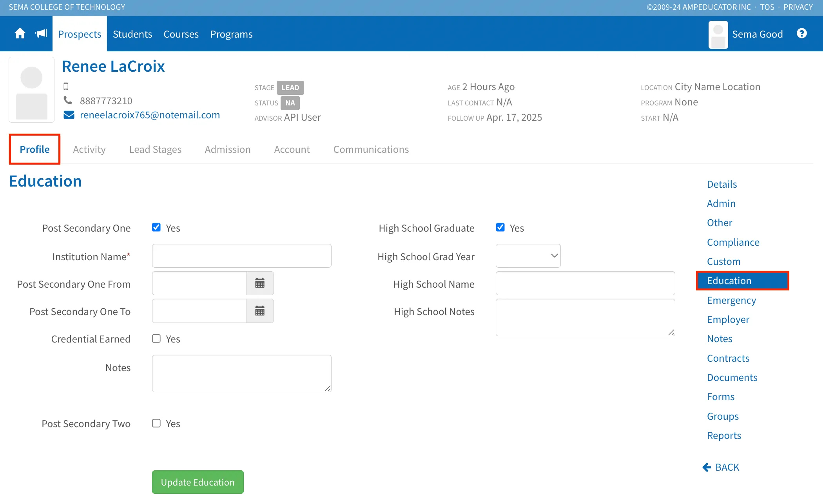Viewport: 823px width, 504px height.
Task: Go to the home icon
Action: tap(20, 34)
